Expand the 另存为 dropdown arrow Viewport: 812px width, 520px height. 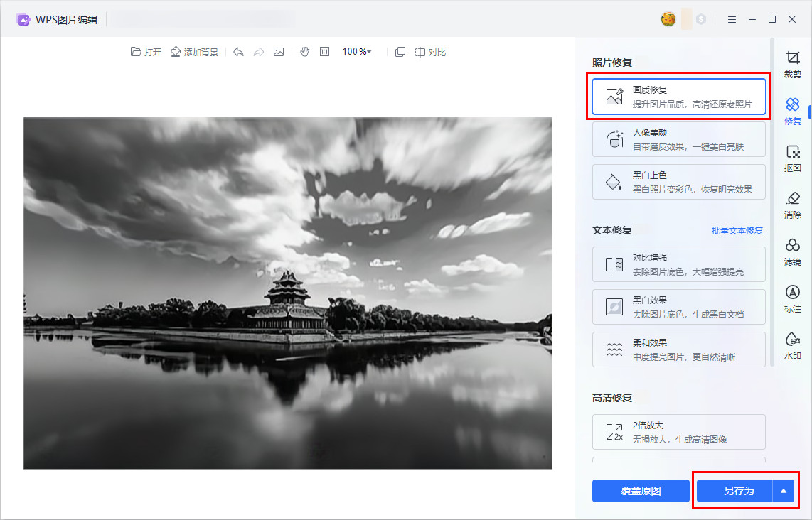click(x=784, y=491)
